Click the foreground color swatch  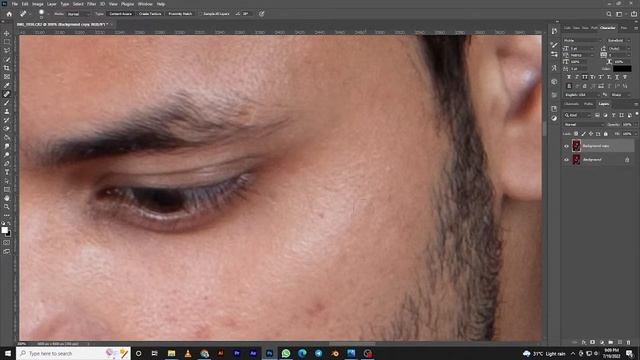[4, 230]
